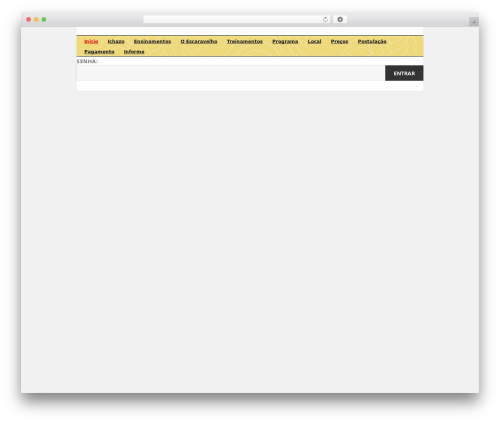Open the Local link
Screen dimensions: 500x423
click(314, 41)
